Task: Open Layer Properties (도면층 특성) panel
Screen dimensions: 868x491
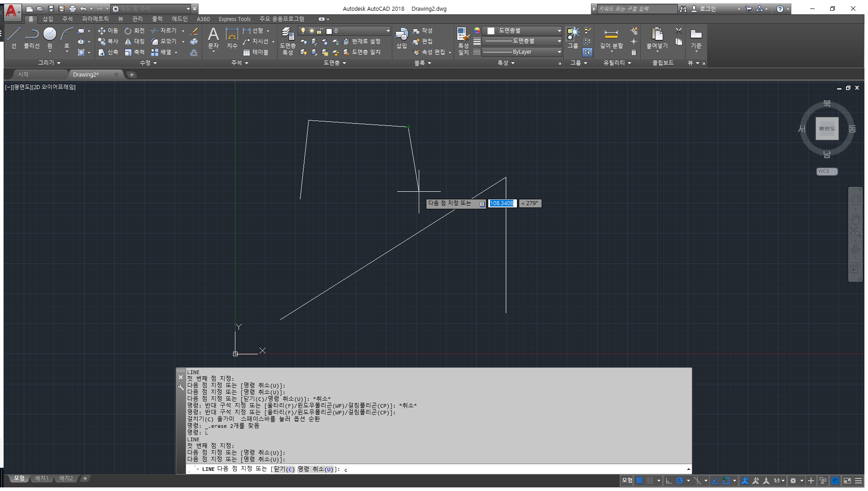Action: click(x=287, y=39)
